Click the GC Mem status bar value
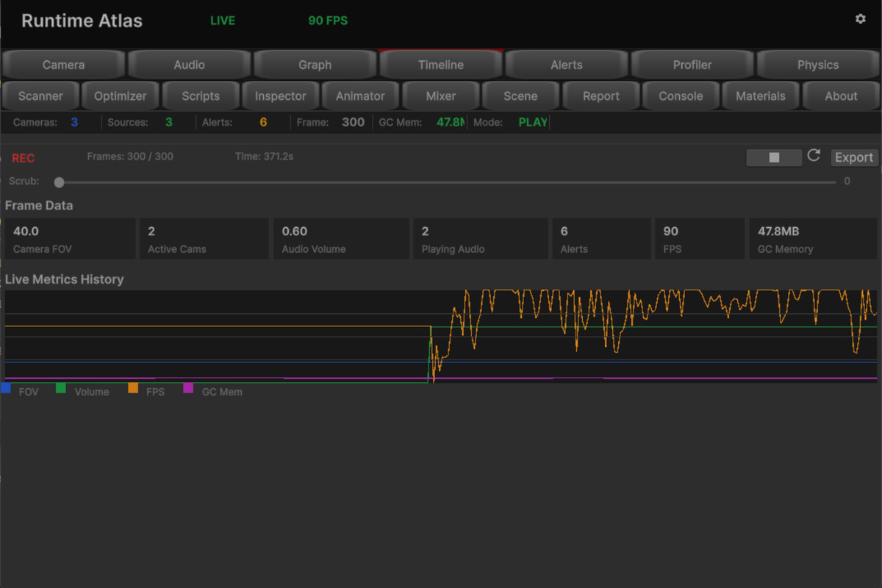The width and height of the screenshot is (882, 588). pos(450,122)
